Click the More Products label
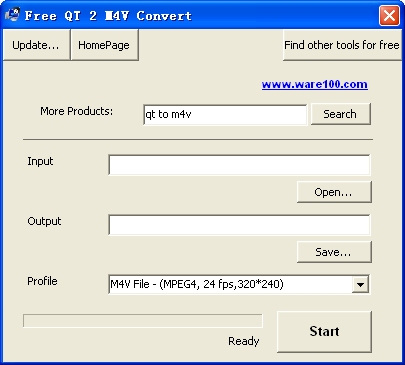 tap(77, 111)
